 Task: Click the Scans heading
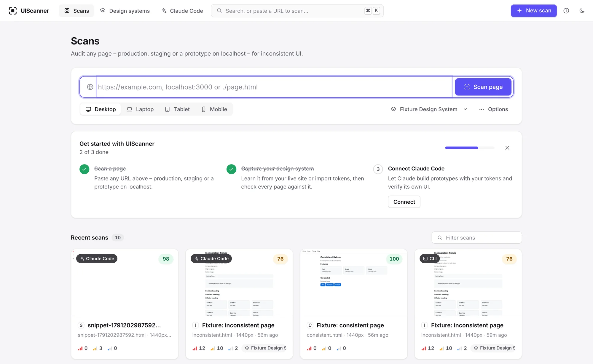pyautogui.click(x=85, y=41)
